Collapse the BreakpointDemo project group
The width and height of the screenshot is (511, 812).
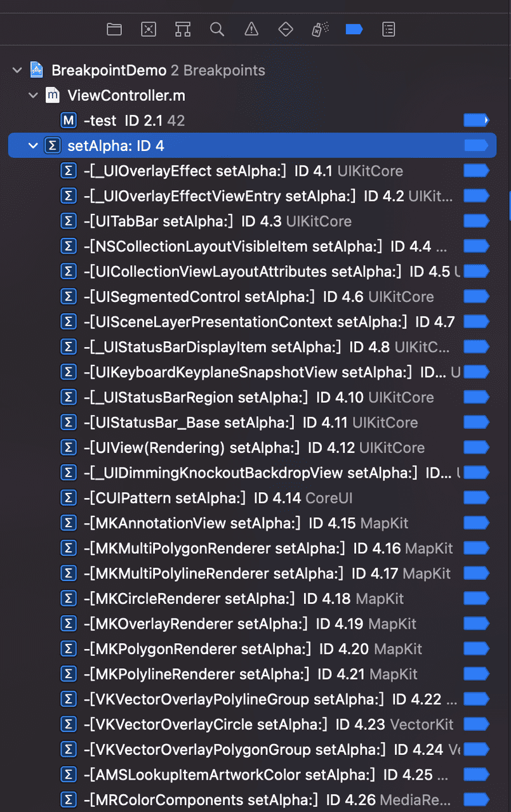(17, 70)
